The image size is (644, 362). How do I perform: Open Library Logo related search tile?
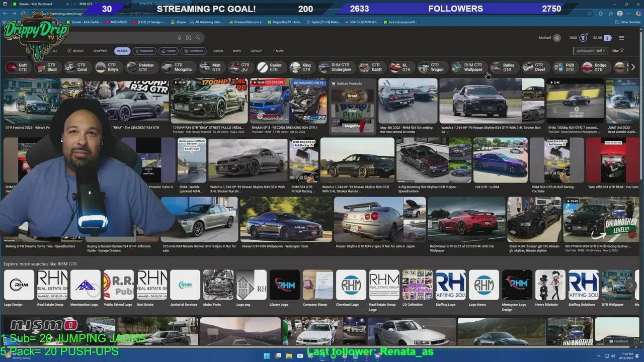coord(285,285)
